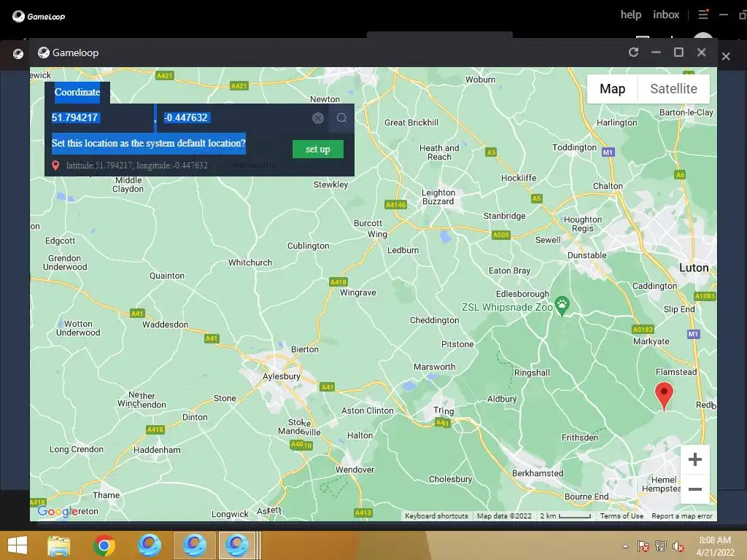747x560 pixels.
Task: Click the Luton label on map
Action: [x=694, y=268]
